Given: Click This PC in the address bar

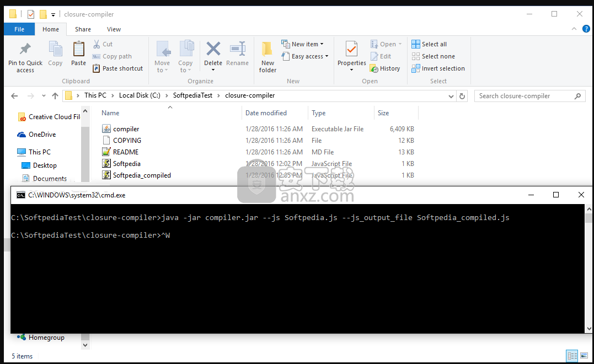Looking at the screenshot, I should point(95,95).
